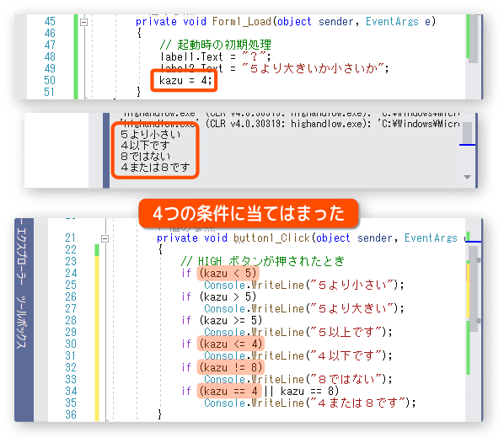This screenshot has width=504, height=443.
Task: Click output line '4または8です'
Action: 155,167
